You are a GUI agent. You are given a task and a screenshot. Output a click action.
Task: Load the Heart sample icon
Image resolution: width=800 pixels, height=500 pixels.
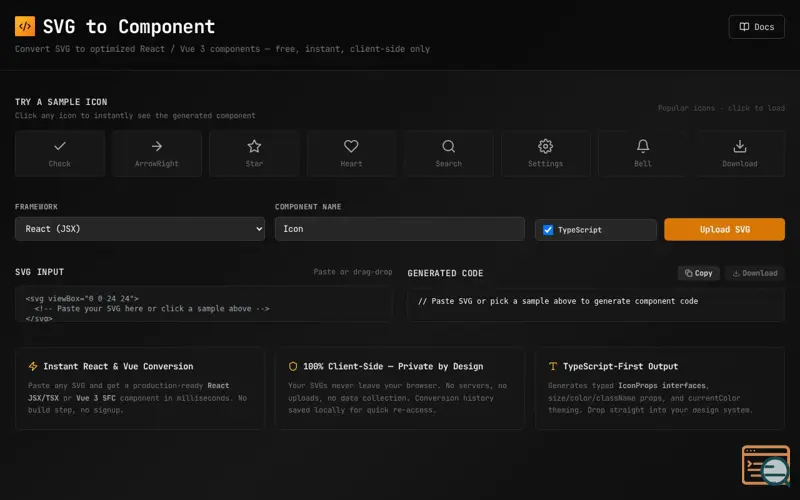coord(351,154)
